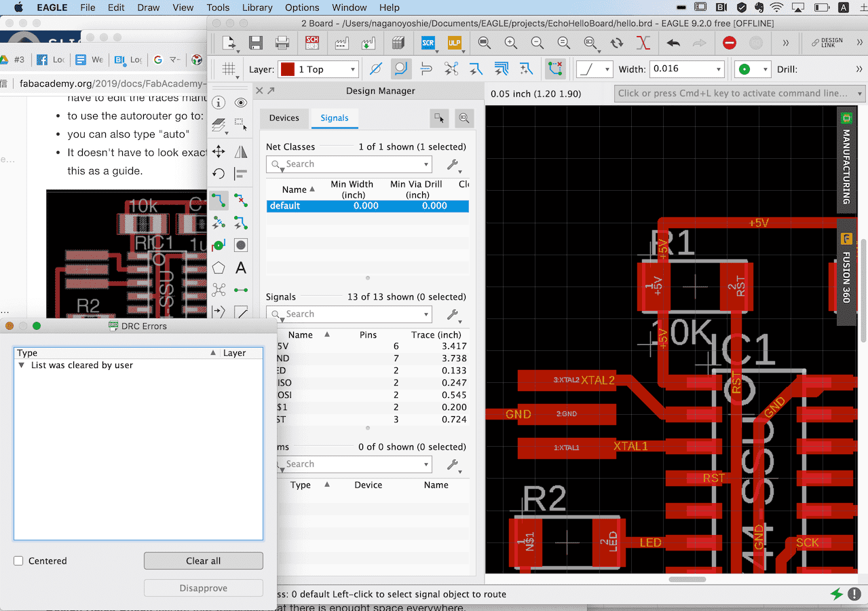Viewport: 868px width, 611px height.
Task: Toggle the layer visibility eye icon
Action: tap(240, 103)
